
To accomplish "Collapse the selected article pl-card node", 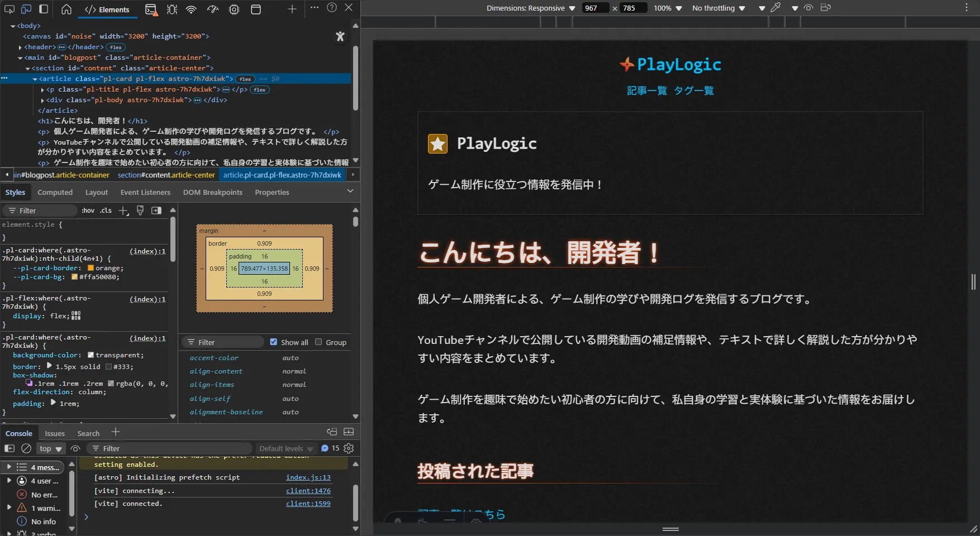I will 35,79.
